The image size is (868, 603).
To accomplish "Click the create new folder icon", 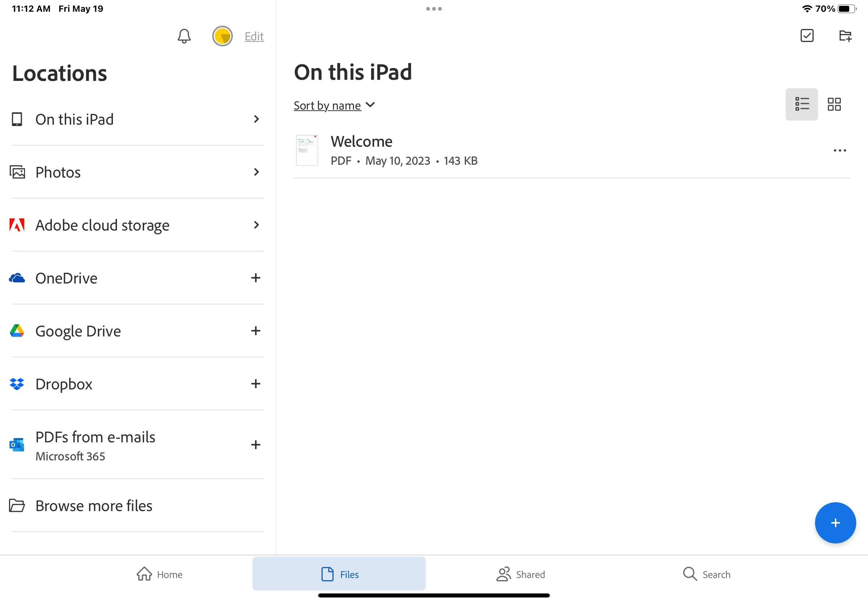I will (x=845, y=36).
